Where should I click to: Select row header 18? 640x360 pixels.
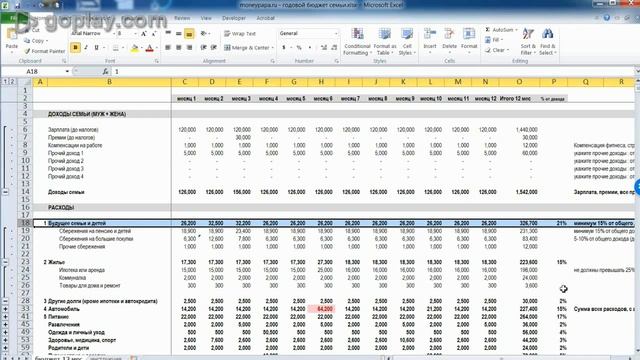[x=25, y=223]
